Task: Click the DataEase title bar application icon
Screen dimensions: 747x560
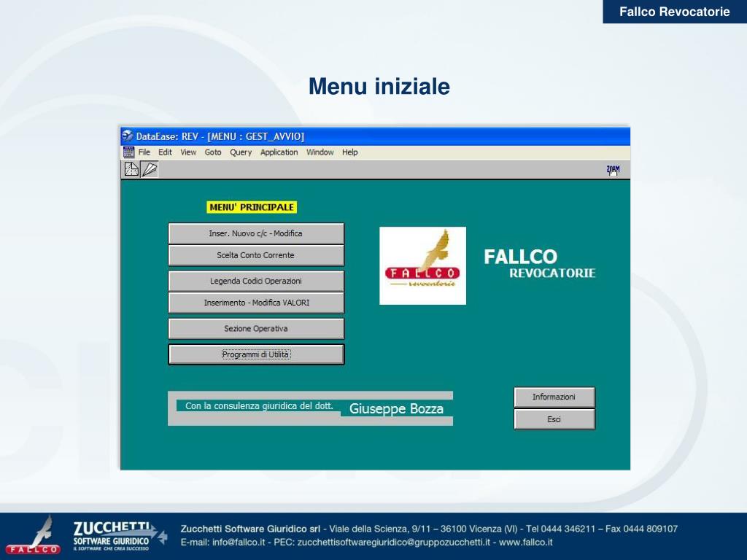Action: (x=127, y=136)
